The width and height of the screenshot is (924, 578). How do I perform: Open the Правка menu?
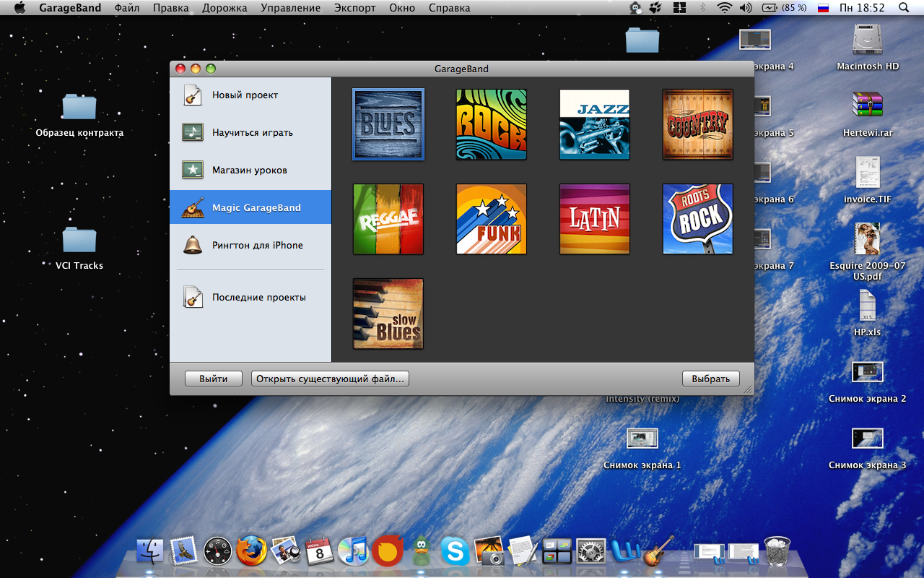click(x=170, y=8)
